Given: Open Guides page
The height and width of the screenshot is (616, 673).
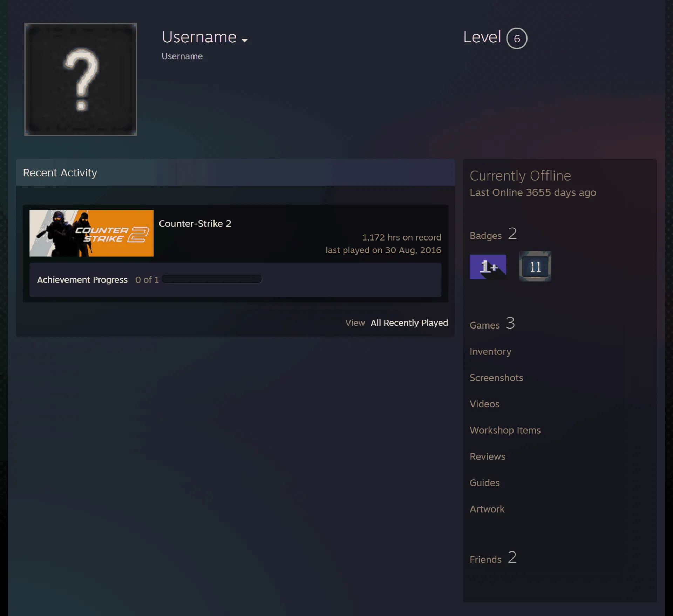Looking at the screenshot, I should click(x=484, y=483).
